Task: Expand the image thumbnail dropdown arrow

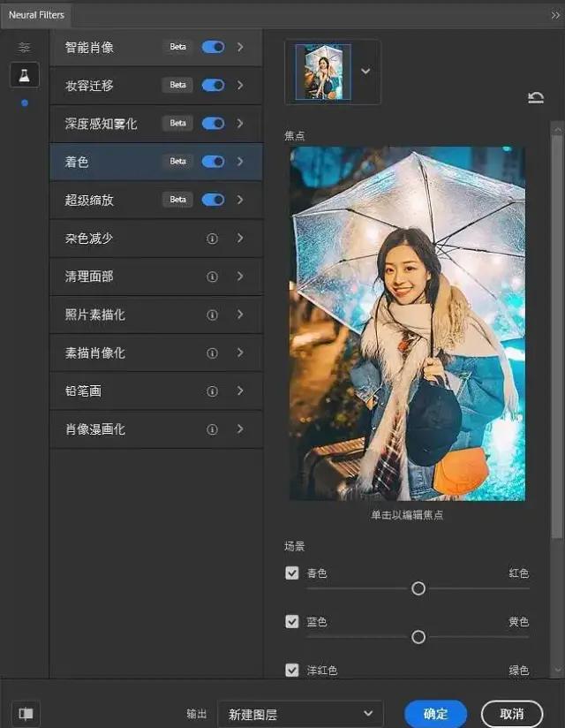Action: pyautogui.click(x=365, y=71)
